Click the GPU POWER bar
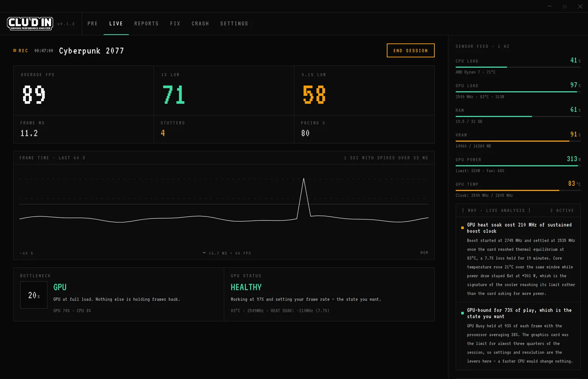 (518, 166)
